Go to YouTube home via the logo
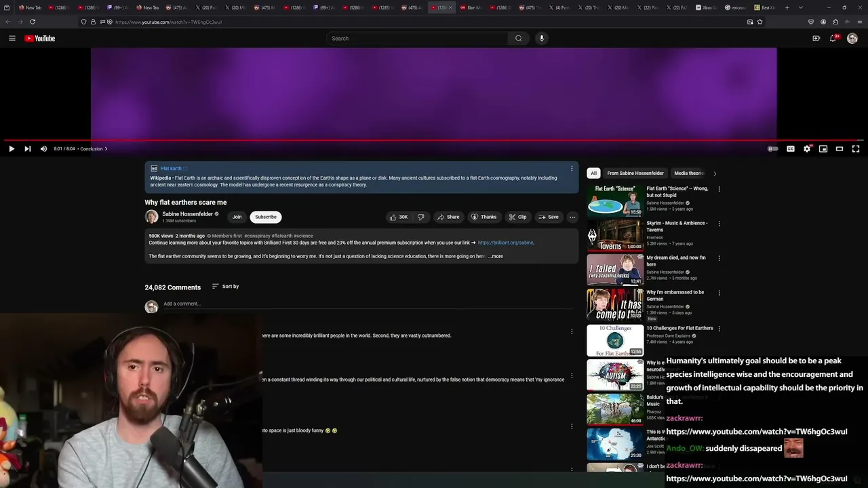 pyautogui.click(x=40, y=39)
